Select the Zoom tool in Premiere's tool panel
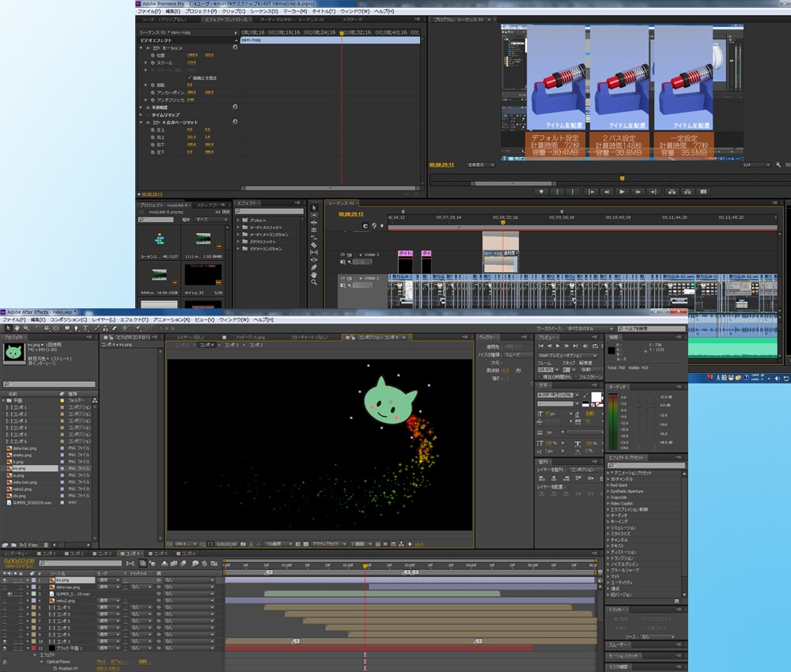The width and height of the screenshot is (791, 672). pyautogui.click(x=314, y=282)
